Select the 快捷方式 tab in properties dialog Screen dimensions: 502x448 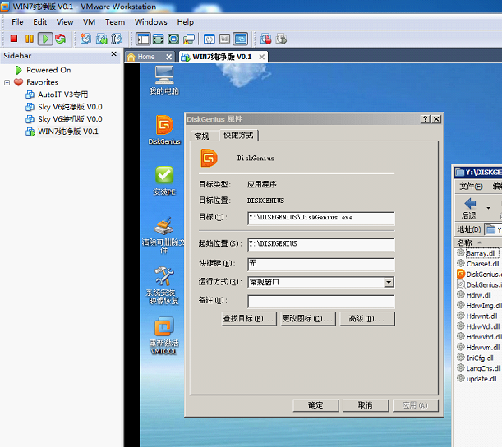click(x=238, y=135)
